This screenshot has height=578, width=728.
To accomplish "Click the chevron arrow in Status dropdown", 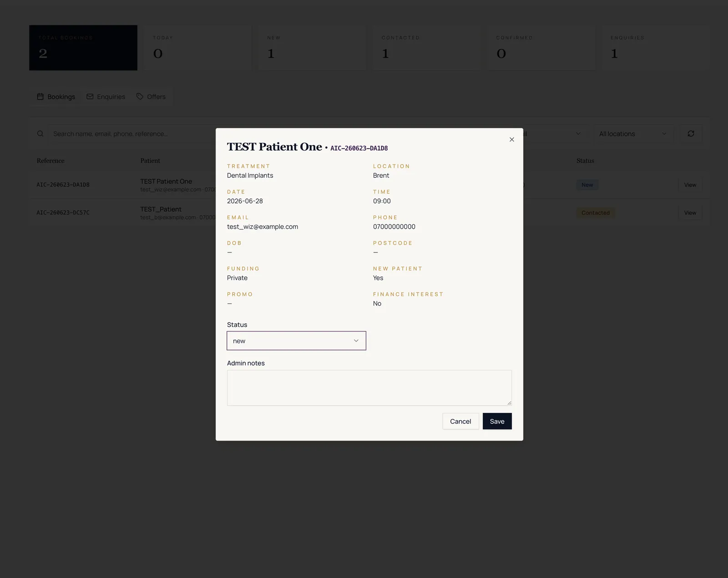I will coord(356,341).
